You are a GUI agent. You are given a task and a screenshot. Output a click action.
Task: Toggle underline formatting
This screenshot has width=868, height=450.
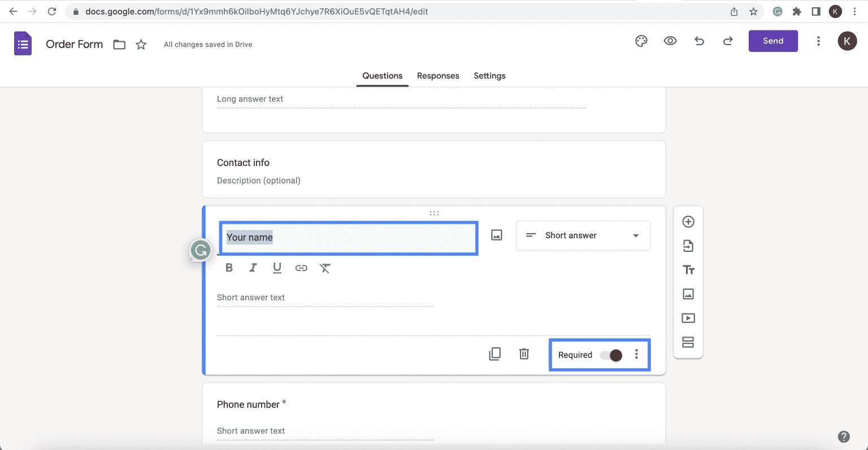pos(277,268)
